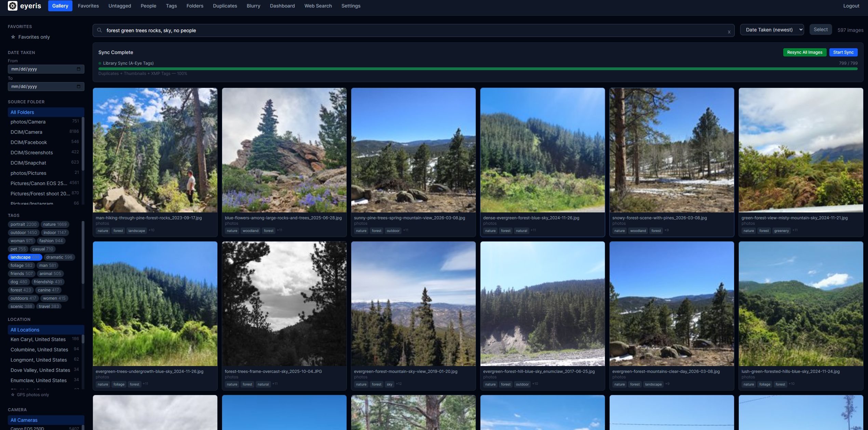Viewport: 868px width, 430px height.
Task: Filter by photos/Pictures folder
Action: [x=44, y=173]
